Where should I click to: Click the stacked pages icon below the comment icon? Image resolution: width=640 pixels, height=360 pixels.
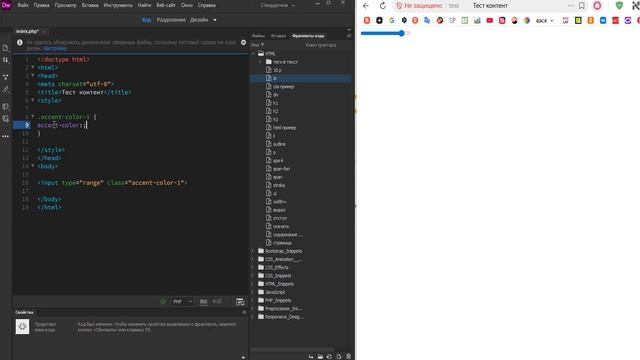(x=6, y=119)
